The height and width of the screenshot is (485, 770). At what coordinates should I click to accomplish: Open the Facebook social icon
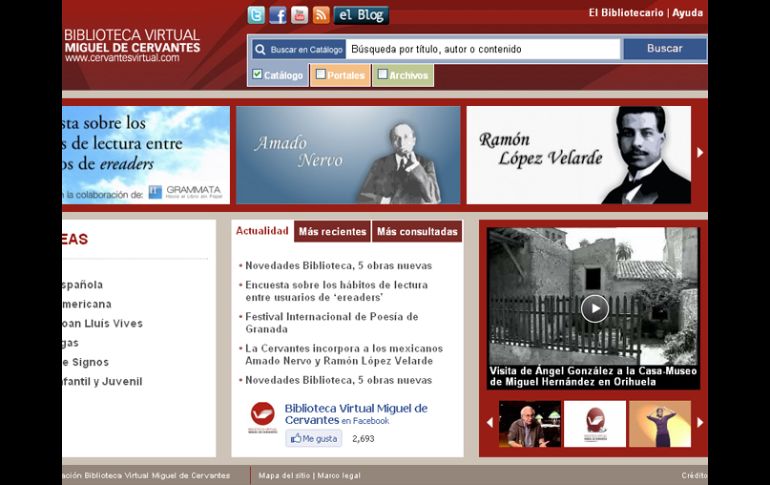pos(278,15)
